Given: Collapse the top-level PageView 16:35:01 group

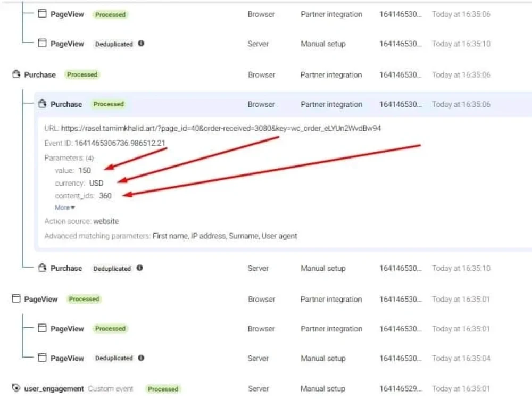Looking at the screenshot, I should pyautogui.click(x=266, y=299).
